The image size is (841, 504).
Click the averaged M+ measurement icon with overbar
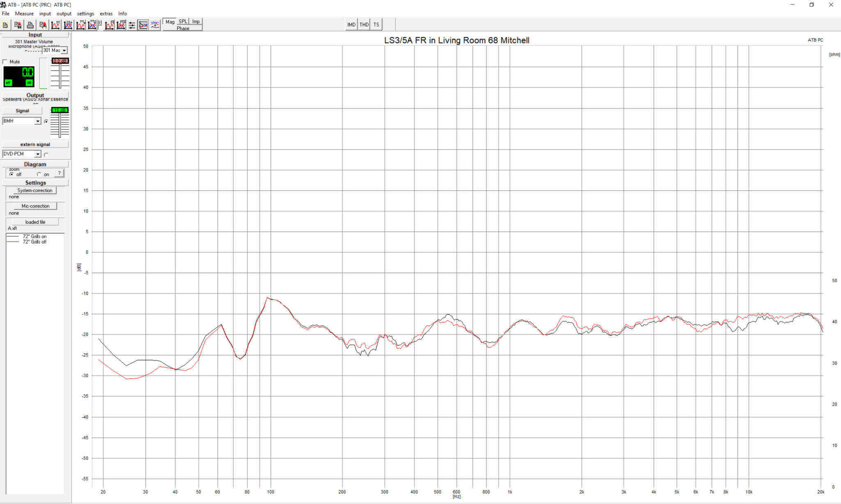point(121,25)
